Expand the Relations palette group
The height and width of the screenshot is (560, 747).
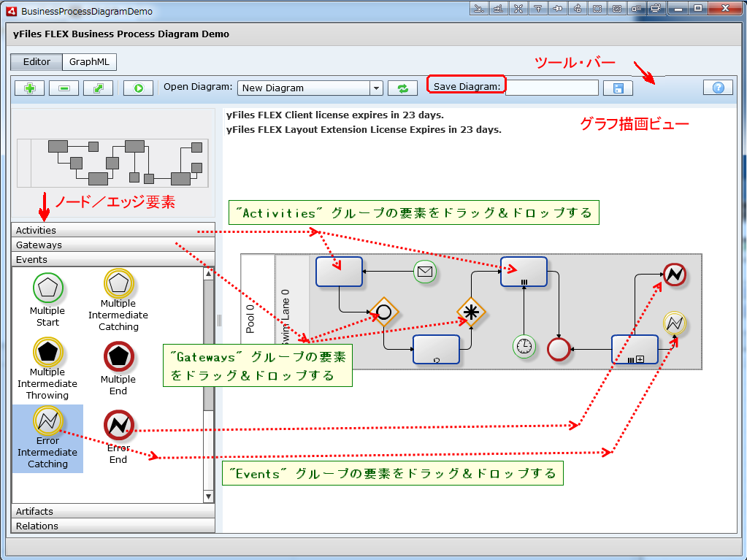click(x=113, y=526)
